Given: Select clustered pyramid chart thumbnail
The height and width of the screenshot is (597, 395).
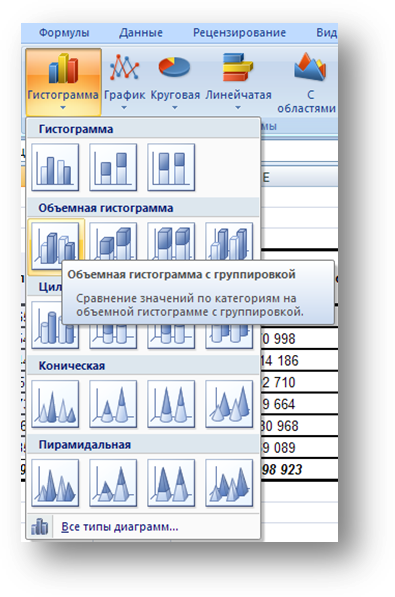Looking at the screenshot, I should (55, 483).
